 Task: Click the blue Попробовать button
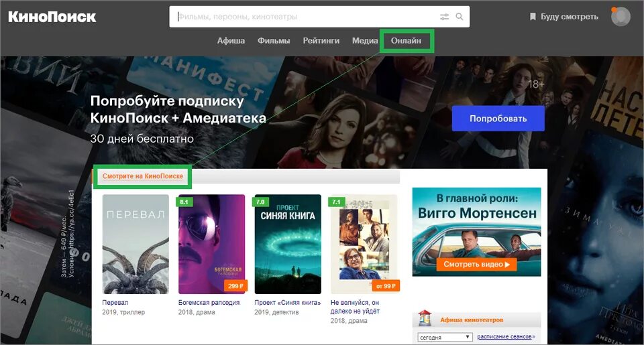coord(498,119)
